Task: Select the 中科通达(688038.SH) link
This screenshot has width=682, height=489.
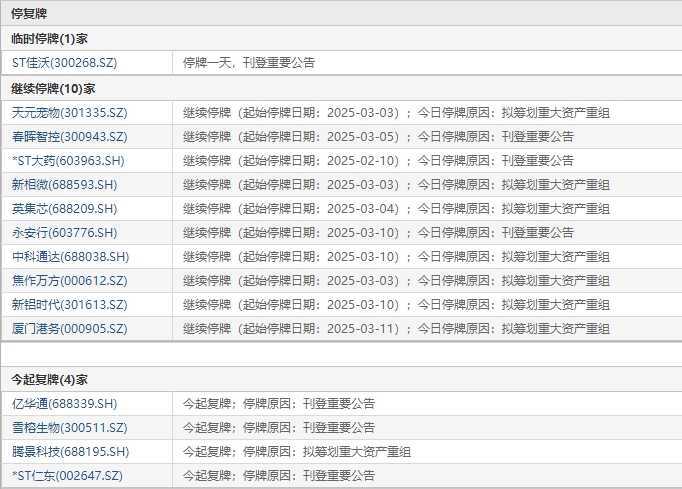Action: 70,256
